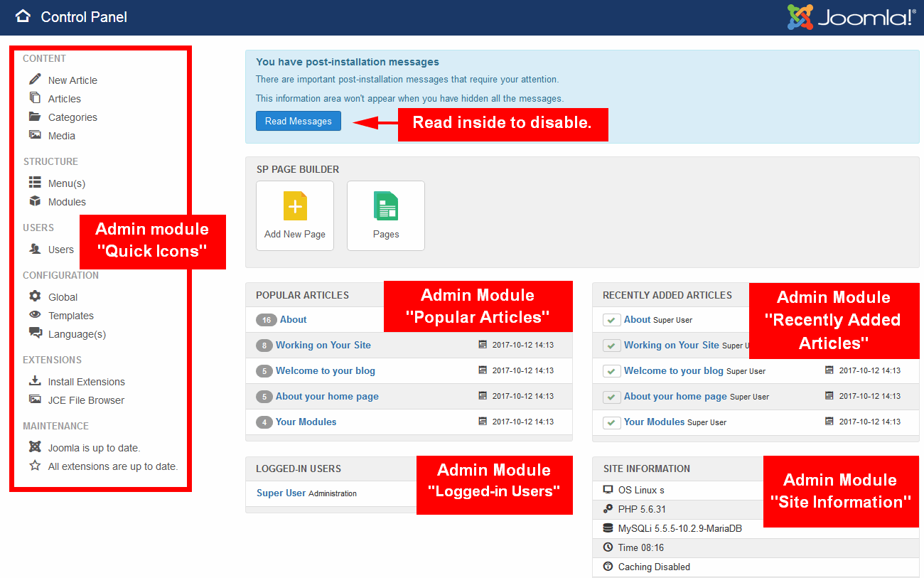The height and width of the screenshot is (578, 924).
Task: Open the Working on Your Site popular article
Action: tap(323, 345)
